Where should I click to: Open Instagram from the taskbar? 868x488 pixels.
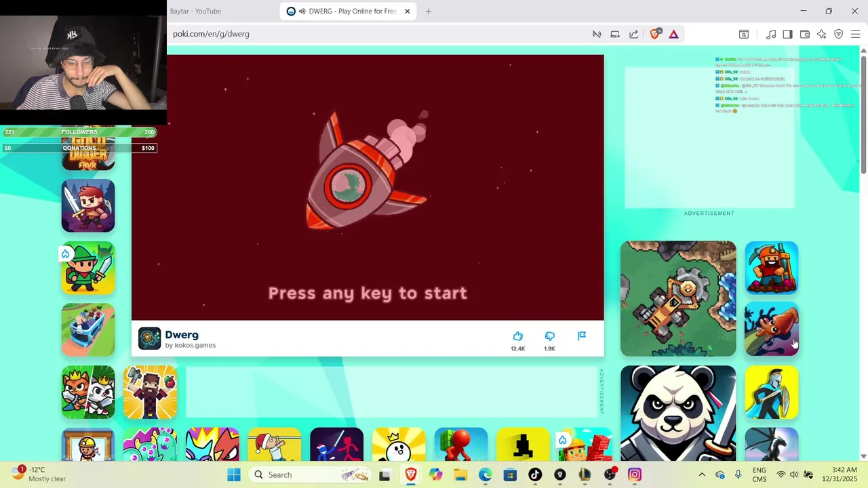tap(635, 474)
